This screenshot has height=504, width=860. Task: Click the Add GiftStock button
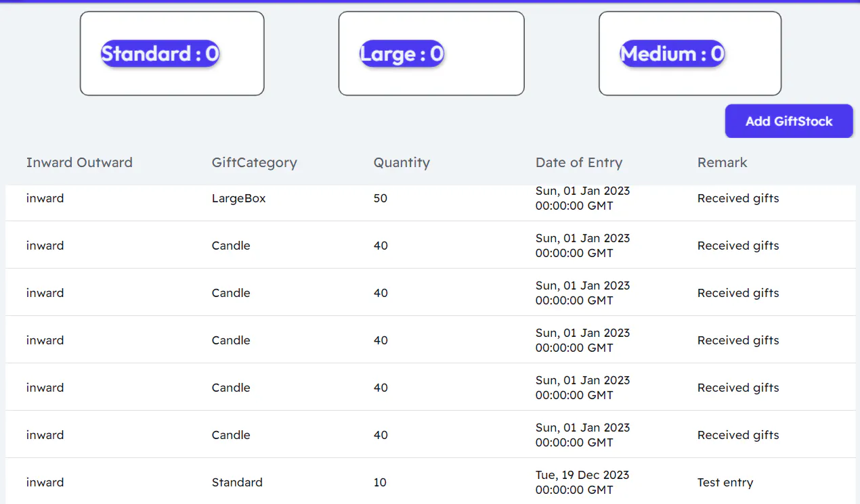[x=789, y=121]
